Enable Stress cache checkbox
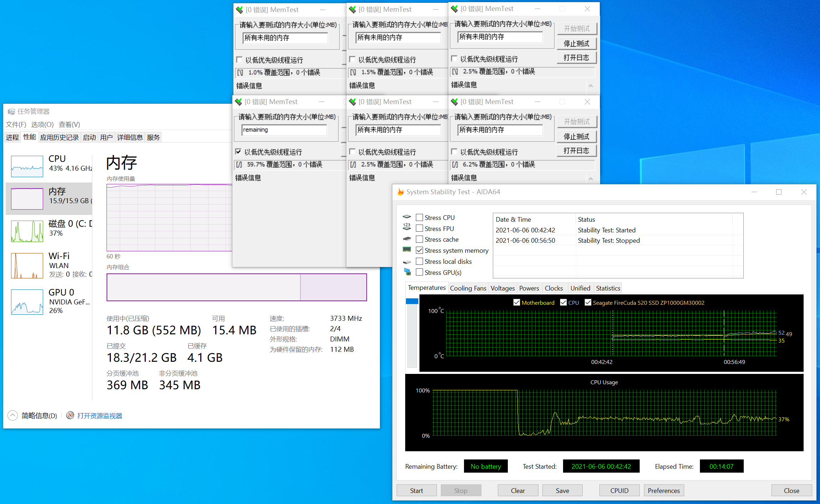Viewport: 820px width, 504px height. (419, 239)
